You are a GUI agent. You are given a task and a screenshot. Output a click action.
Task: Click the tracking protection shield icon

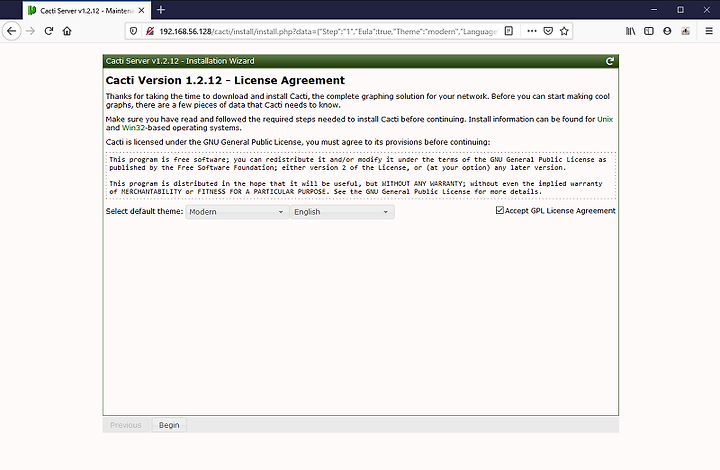[x=133, y=31]
